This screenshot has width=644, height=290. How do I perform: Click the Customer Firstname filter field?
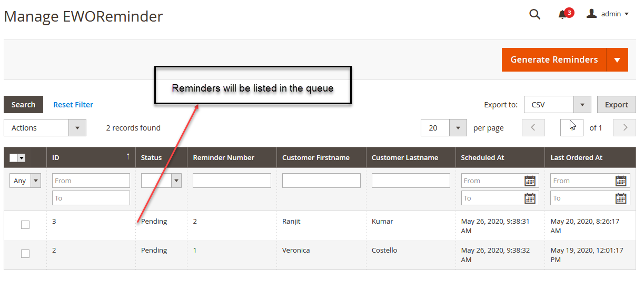tap(321, 181)
